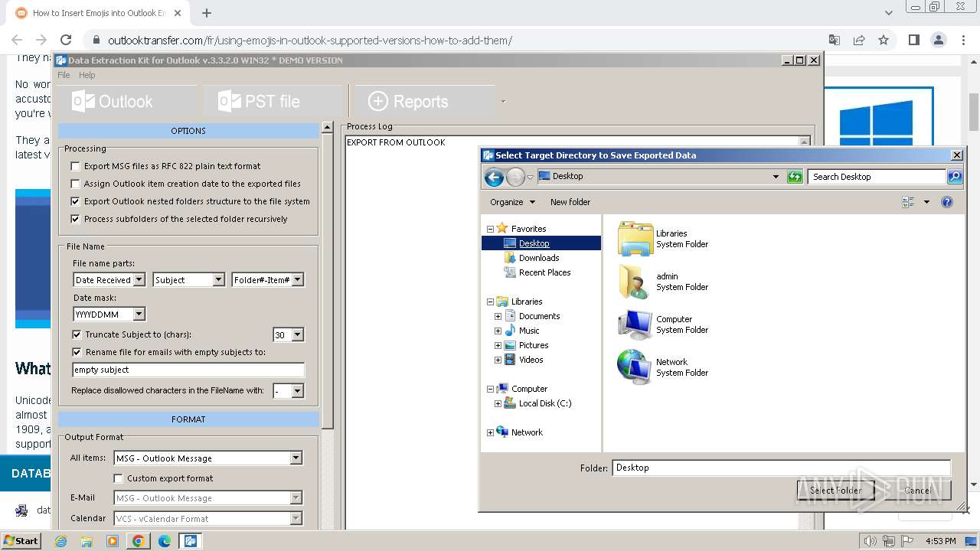Image resolution: width=980 pixels, height=551 pixels.
Task: Click the Chrome address bar URL
Action: point(310,41)
